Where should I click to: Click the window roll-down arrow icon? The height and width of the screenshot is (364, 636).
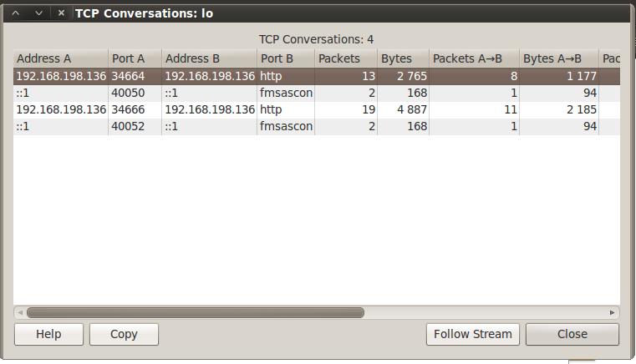tap(38, 13)
